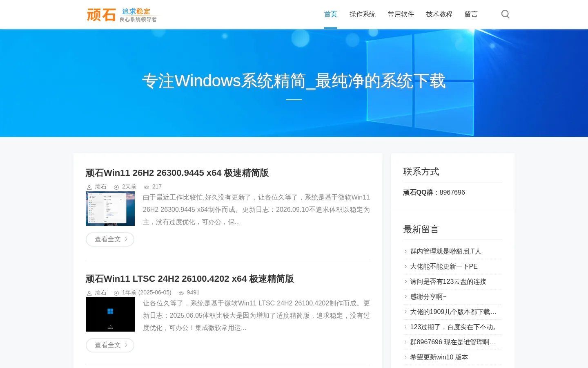Screen dimensions: 588x368
Task: Open comment 请问是否有123云盘的连接
Action: pos(448,282)
